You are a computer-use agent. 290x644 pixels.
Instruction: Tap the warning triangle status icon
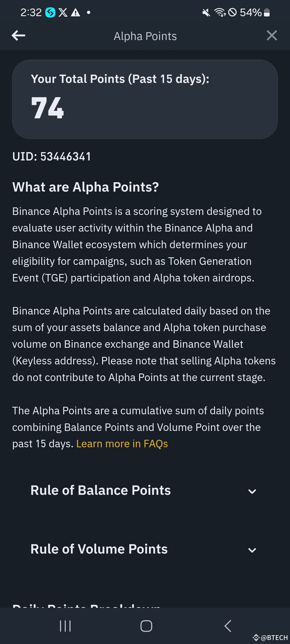pyautogui.click(x=75, y=12)
